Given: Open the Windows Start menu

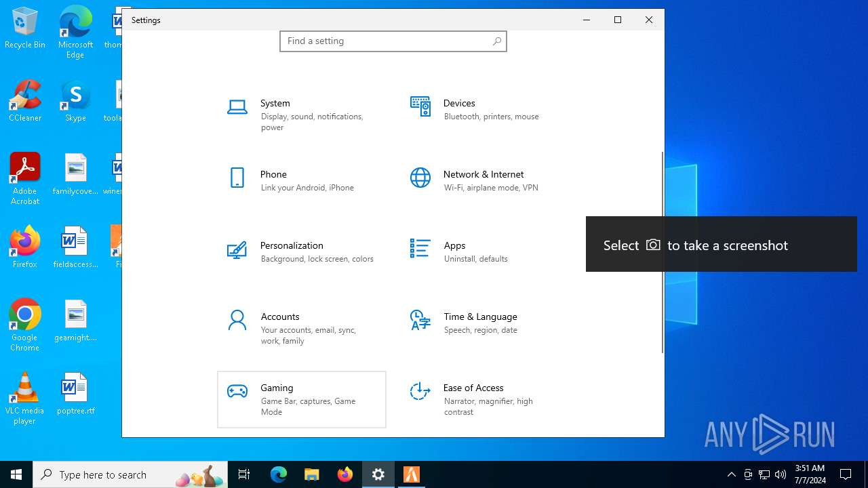Looking at the screenshot, I should [16, 474].
